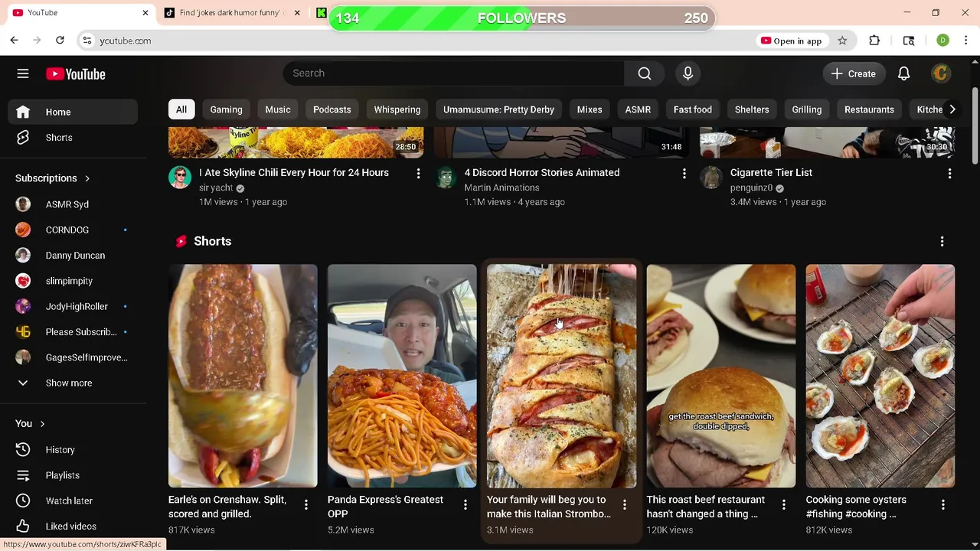
Task: Open Playlists in sidebar
Action: pos(73,475)
